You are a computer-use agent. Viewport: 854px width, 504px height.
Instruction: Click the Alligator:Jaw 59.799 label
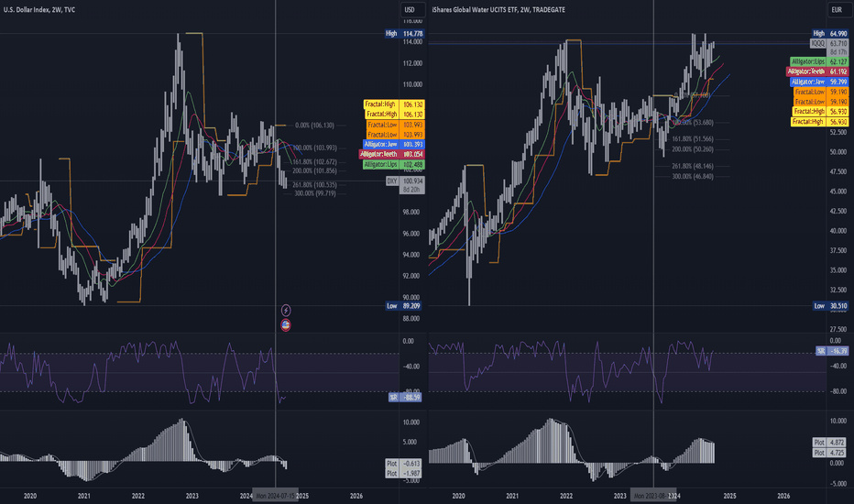tap(820, 82)
